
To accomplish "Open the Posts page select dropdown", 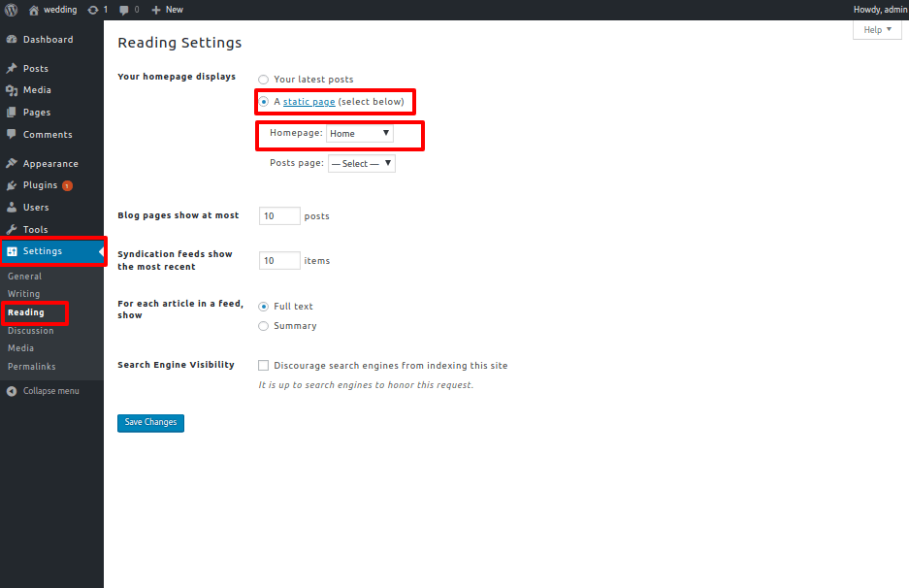I will click(x=361, y=164).
